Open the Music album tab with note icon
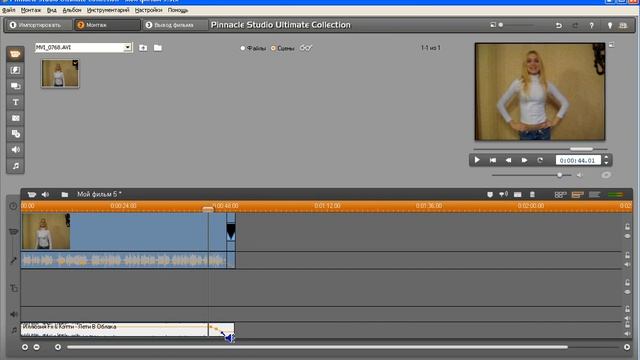This screenshot has width=640, height=360. tap(15, 166)
